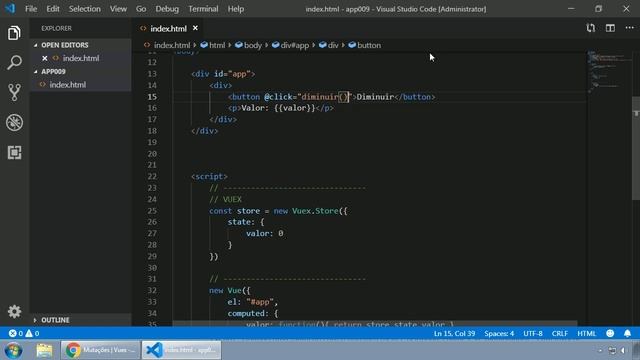Change indentation via Spaces: 4

[499, 333]
